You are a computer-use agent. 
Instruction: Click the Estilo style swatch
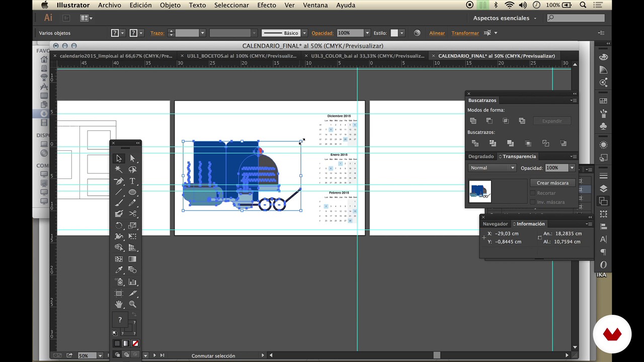coord(394,33)
